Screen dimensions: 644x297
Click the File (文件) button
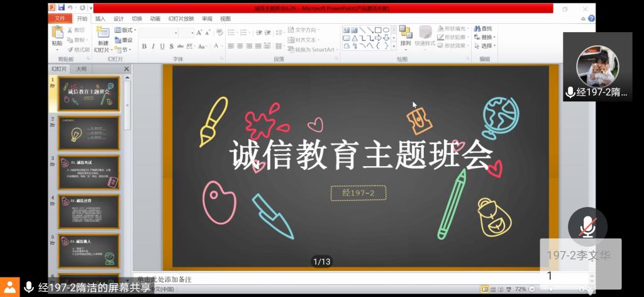click(x=60, y=19)
